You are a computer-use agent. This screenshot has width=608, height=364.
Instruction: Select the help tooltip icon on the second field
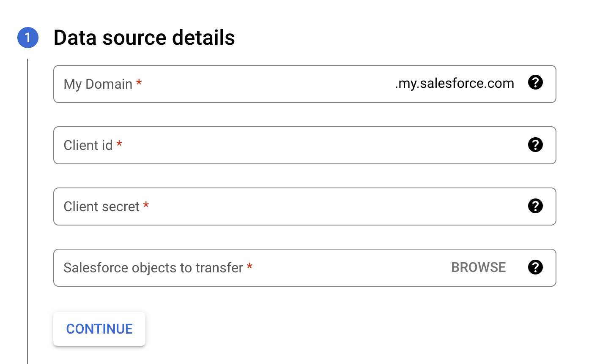[x=535, y=145]
